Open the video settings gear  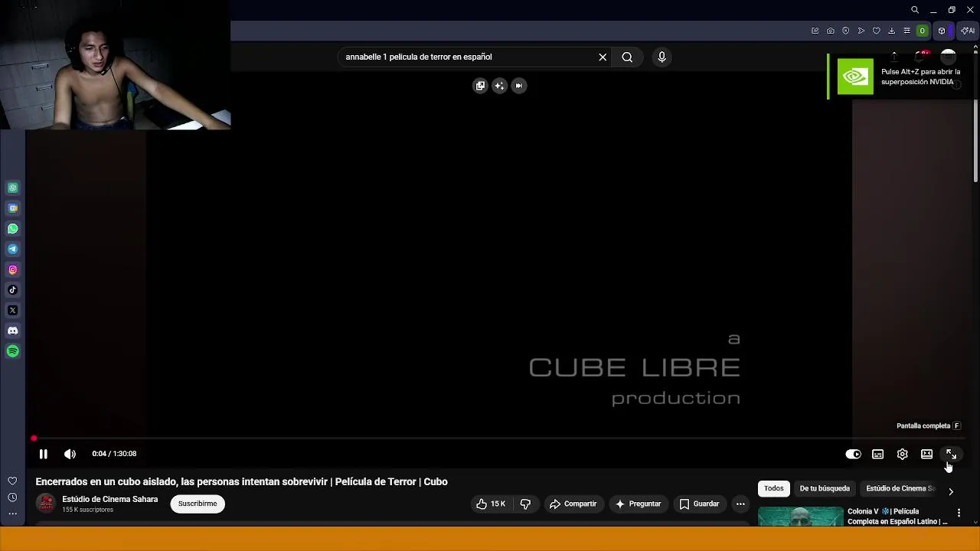coord(903,455)
